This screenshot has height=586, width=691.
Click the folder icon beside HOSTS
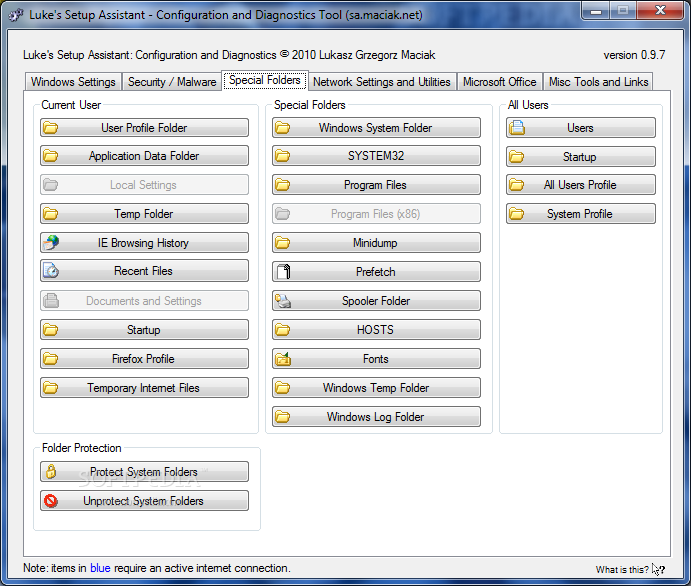coord(282,330)
